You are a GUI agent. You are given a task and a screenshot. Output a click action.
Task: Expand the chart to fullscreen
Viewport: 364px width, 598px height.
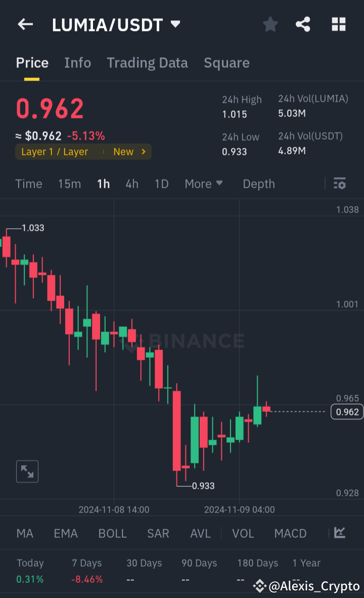pos(27,471)
